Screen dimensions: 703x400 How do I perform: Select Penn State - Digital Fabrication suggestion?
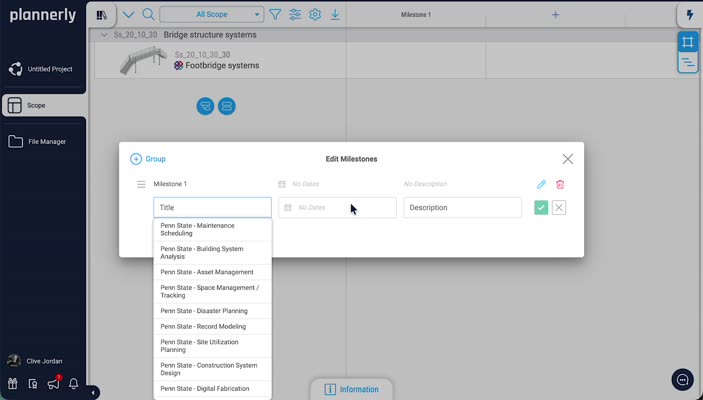[x=213, y=389]
